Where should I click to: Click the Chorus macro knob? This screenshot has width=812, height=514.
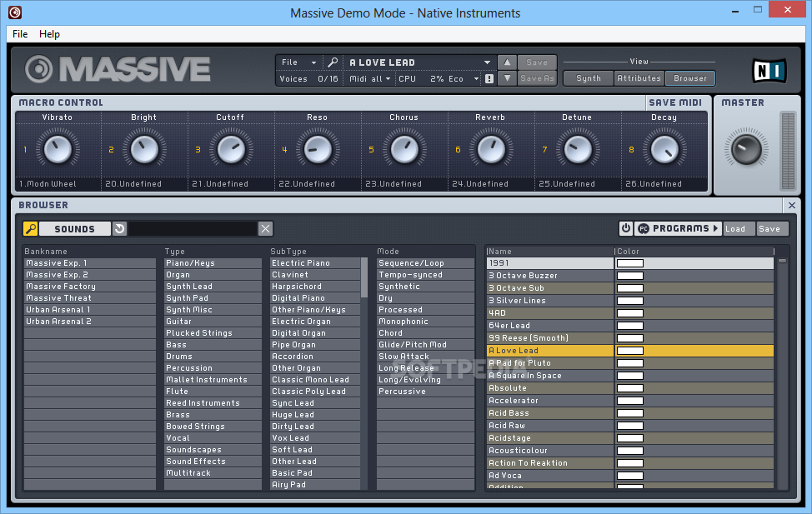pos(404,150)
